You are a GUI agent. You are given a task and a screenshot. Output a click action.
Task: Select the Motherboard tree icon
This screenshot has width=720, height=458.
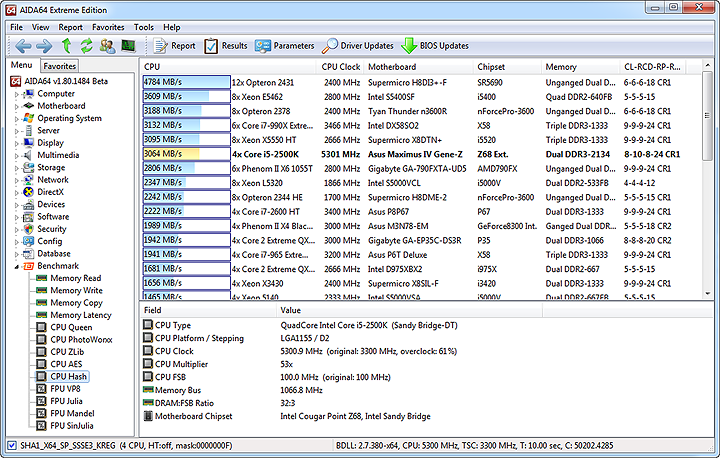[x=28, y=106]
